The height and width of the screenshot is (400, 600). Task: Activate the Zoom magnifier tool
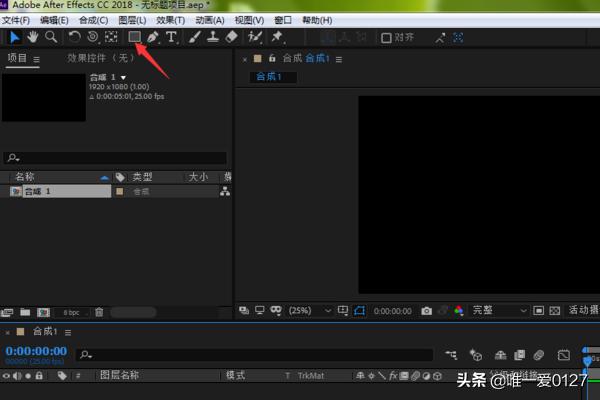point(50,37)
